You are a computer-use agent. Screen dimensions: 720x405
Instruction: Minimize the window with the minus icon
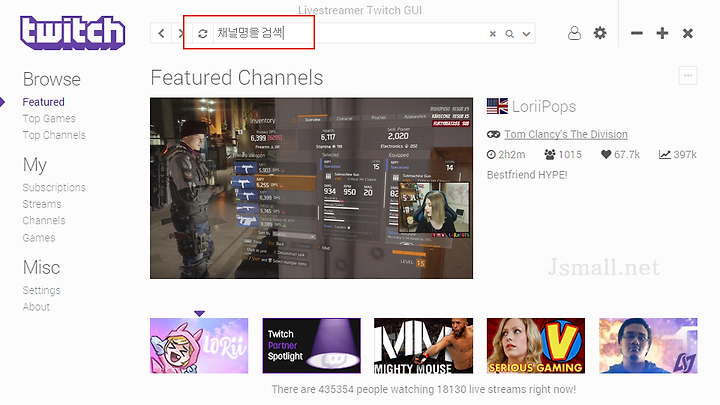click(x=636, y=33)
